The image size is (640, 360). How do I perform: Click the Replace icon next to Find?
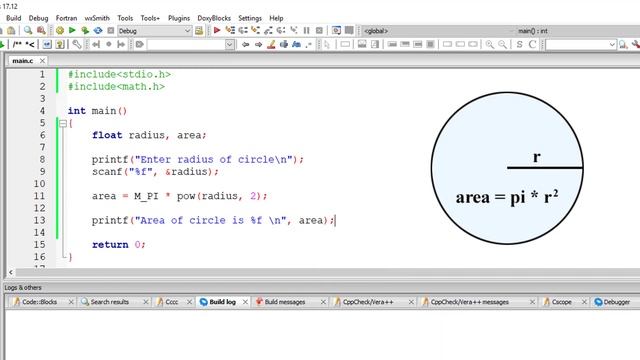coord(41,31)
